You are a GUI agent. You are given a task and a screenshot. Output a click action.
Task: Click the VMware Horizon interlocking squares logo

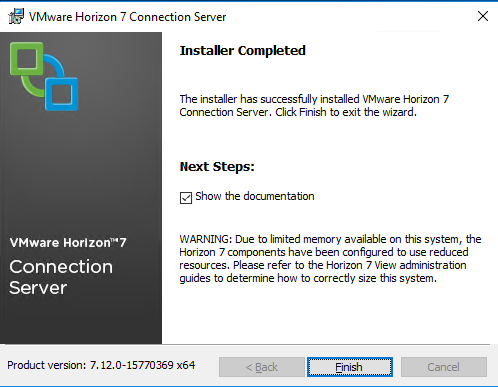44,76
